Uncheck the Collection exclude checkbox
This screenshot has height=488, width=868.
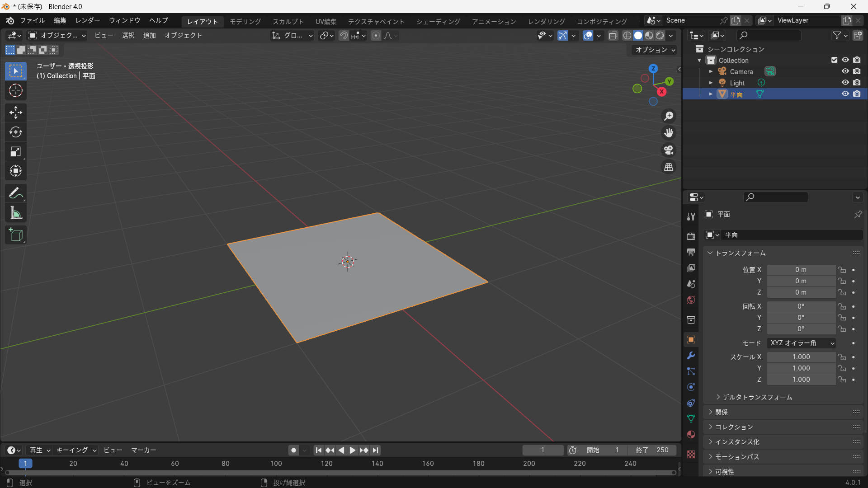[x=834, y=60]
